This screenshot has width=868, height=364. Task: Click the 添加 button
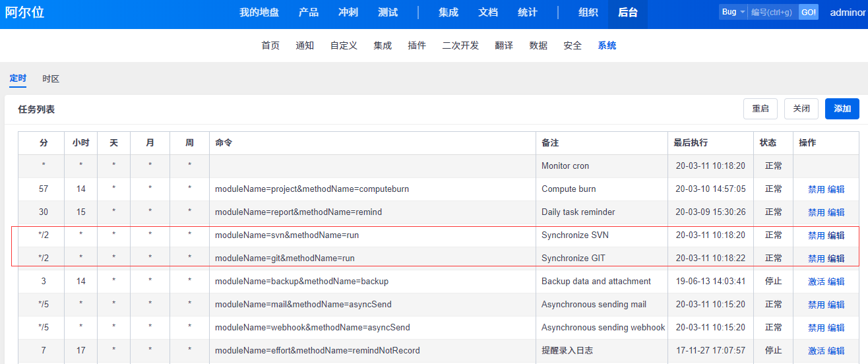click(x=842, y=109)
